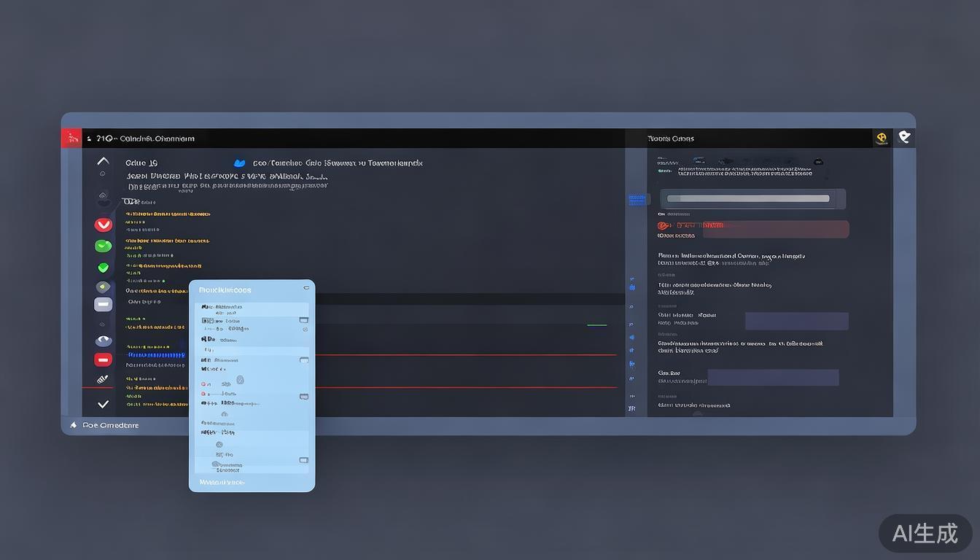
Task: Click the gray minus sidebar icon
Action: [x=103, y=304]
